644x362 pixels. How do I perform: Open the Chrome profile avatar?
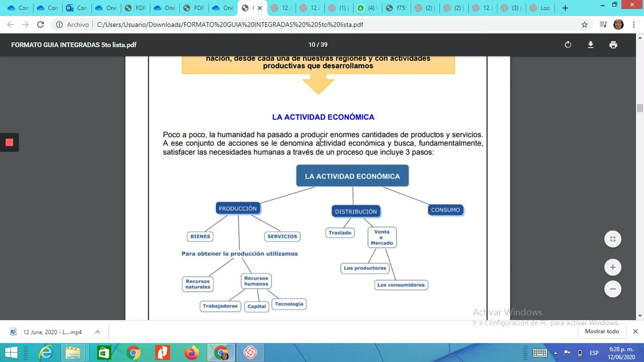618,25
